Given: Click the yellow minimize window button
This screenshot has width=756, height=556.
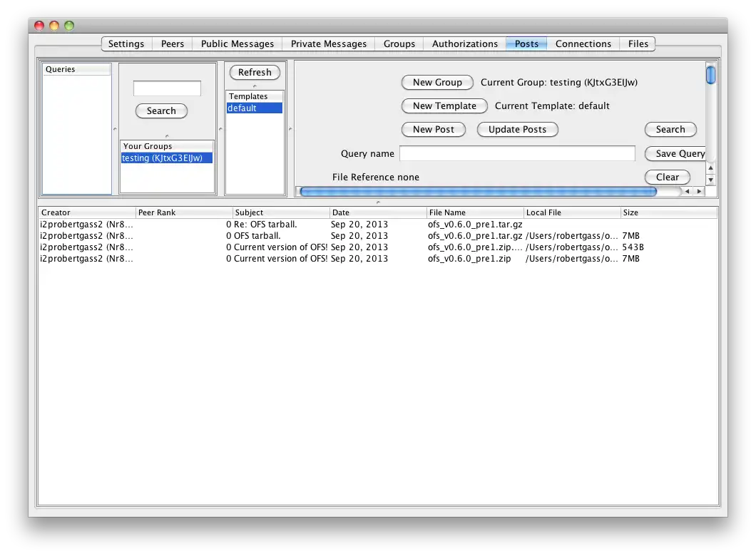Looking at the screenshot, I should pyautogui.click(x=54, y=26).
